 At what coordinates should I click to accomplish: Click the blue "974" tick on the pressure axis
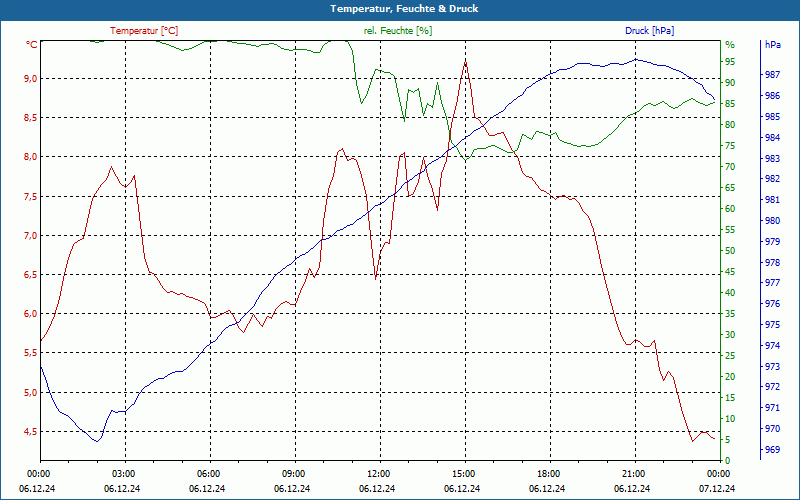pos(772,346)
